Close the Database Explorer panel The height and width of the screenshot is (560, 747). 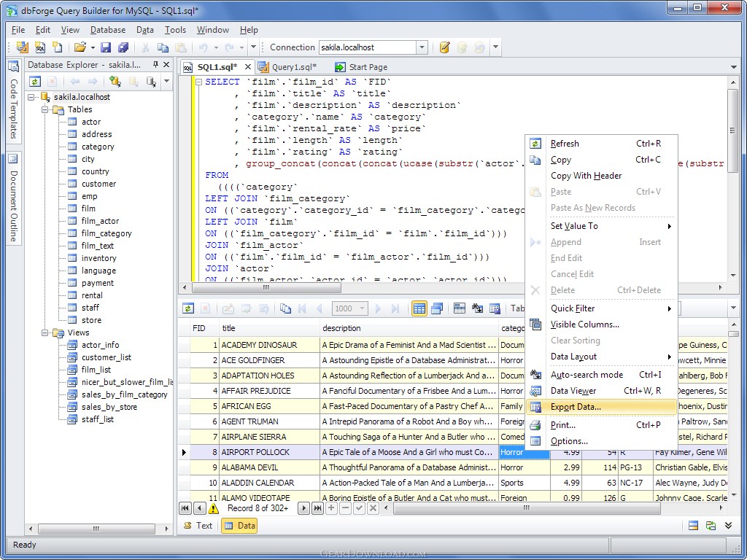point(166,64)
